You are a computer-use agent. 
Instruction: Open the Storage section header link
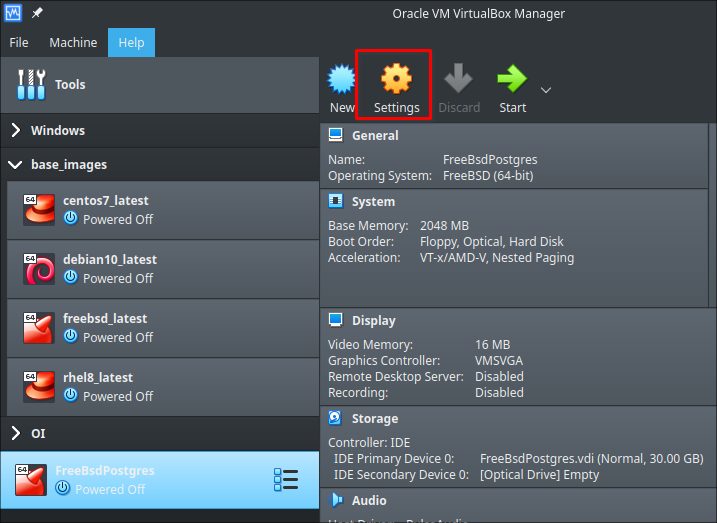375,419
